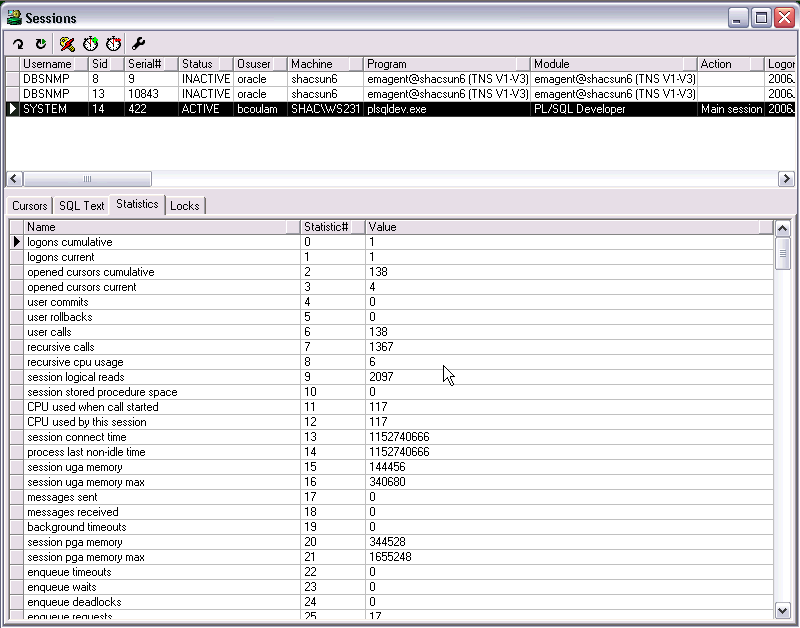Click serial number 10843 cell
The width and height of the screenshot is (800, 628).
[152, 94]
